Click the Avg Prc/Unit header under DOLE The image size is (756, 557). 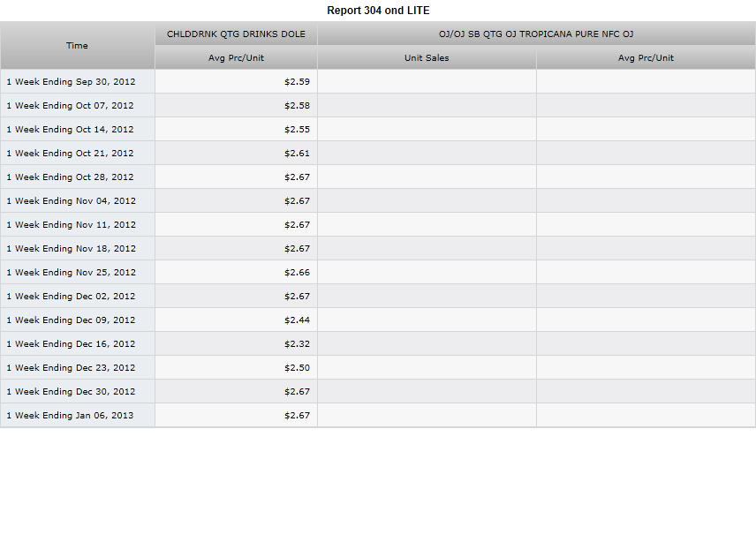237,58
